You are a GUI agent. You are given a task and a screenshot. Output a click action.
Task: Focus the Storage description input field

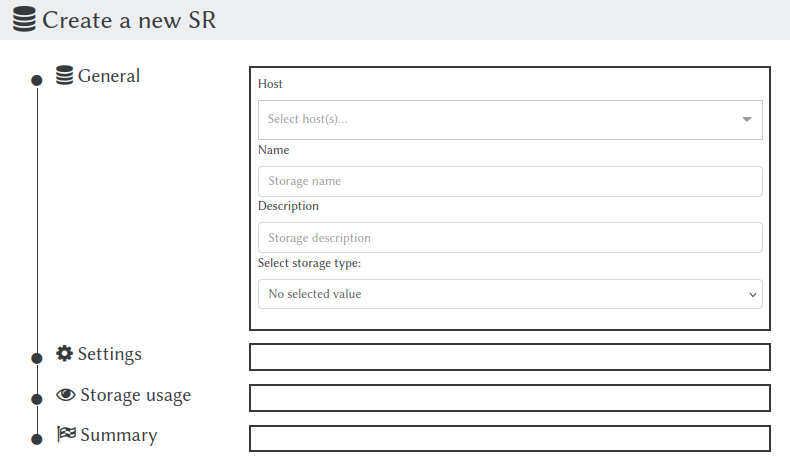tap(510, 237)
